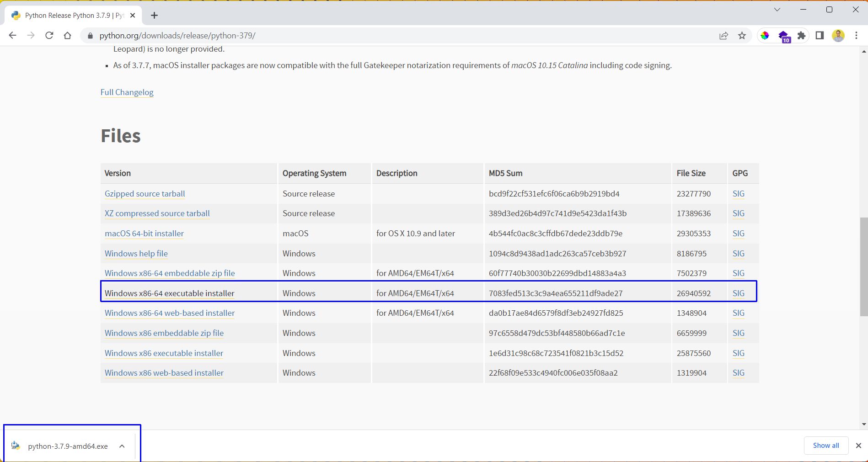Select file size 23277790
The width and height of the screenshot is (868, 462).
pos(694,194)
